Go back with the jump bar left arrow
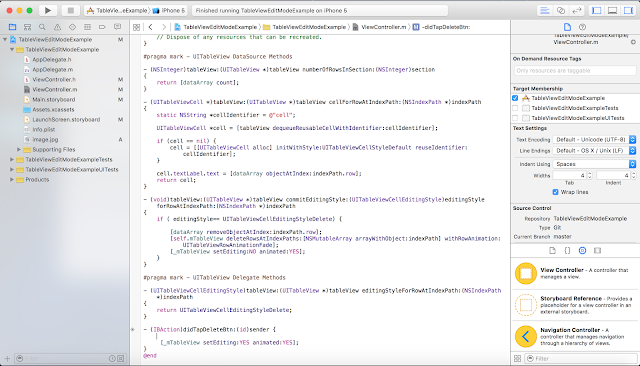This screenshot has height=366, width=640. coord(151,27)
